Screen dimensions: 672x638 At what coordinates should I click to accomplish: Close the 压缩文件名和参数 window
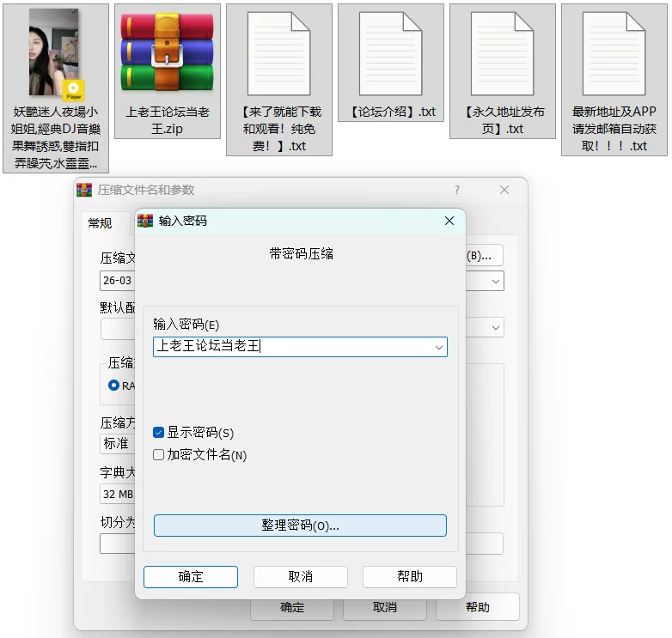click(504, 190)
